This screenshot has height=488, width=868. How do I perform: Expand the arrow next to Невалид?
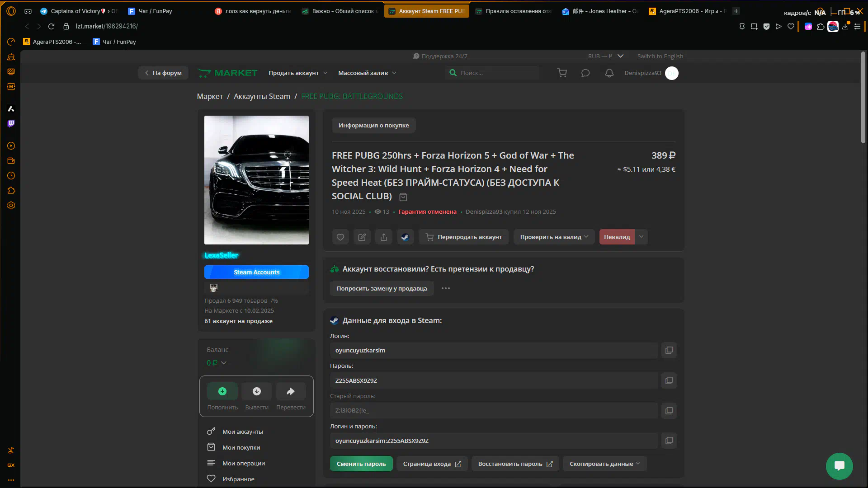tap(641, 237)
